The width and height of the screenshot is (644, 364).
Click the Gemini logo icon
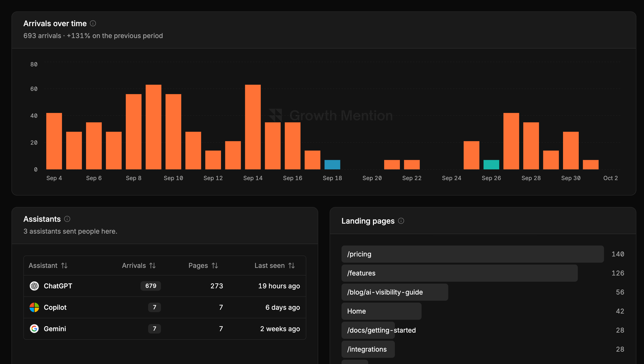(34, 329)
